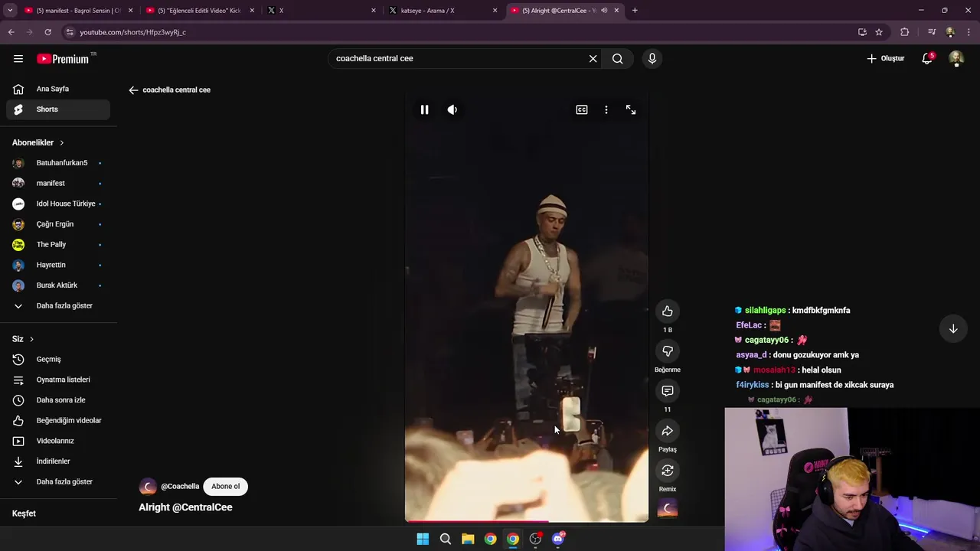Open the Oluştur create menu
The width and height of the screenshot is (980, 551).
pyautogui.click(x=886, y=58)
